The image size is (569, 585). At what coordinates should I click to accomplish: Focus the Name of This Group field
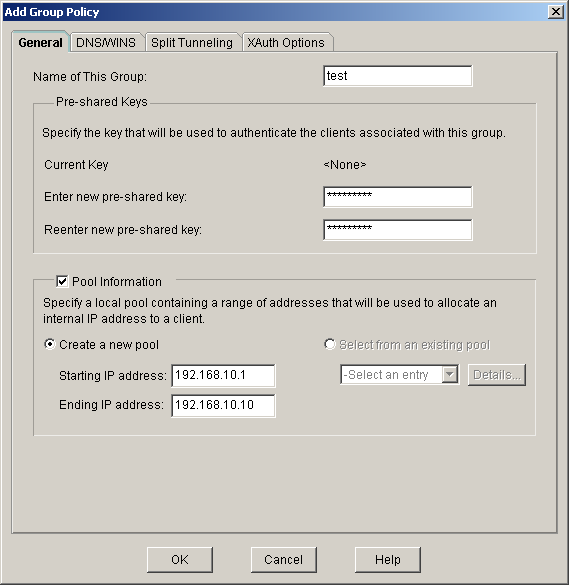(398, 76)
